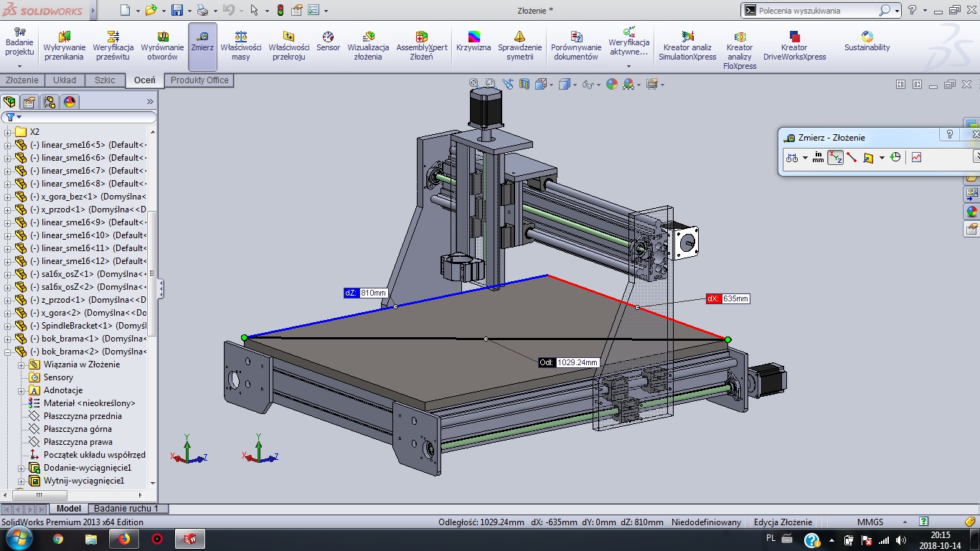Toggle XYZ measurements display button
The image size is (980, 551).
click(835, 158)
